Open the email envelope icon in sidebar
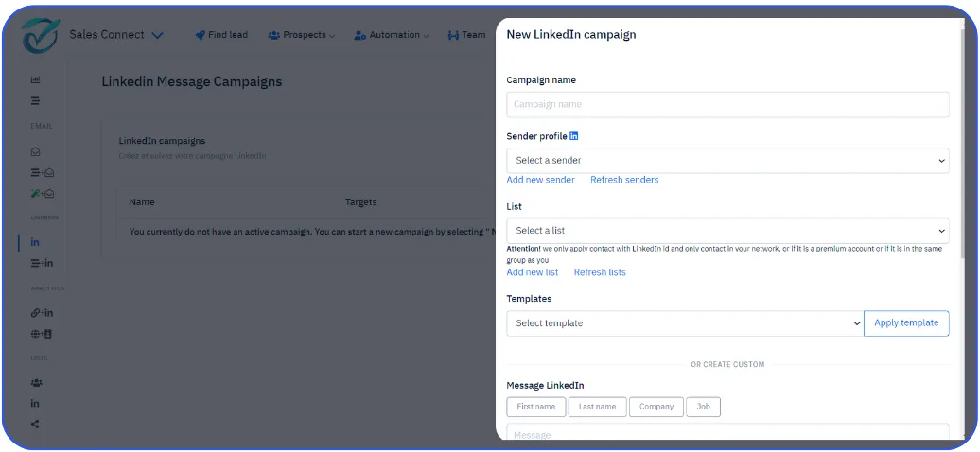This screenshot has width=980, height=452. point(36,151)
